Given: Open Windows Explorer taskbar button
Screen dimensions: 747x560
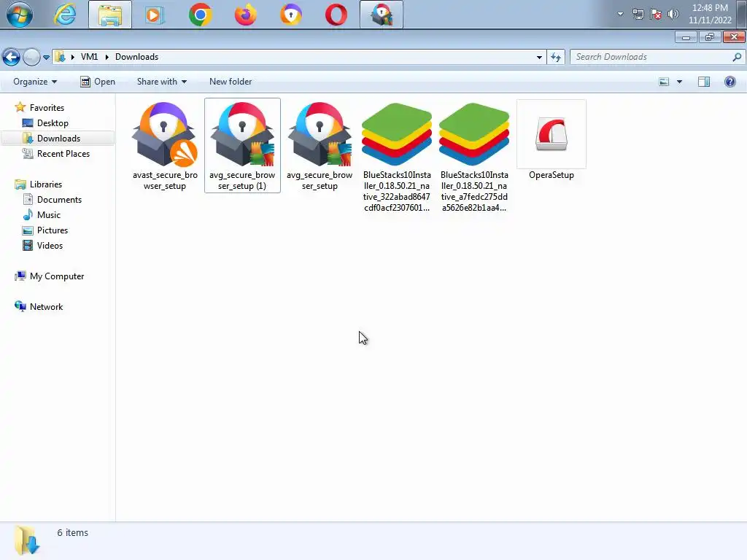Looking at the screenshot, I should pyautogui.click(x=110, y=15).
